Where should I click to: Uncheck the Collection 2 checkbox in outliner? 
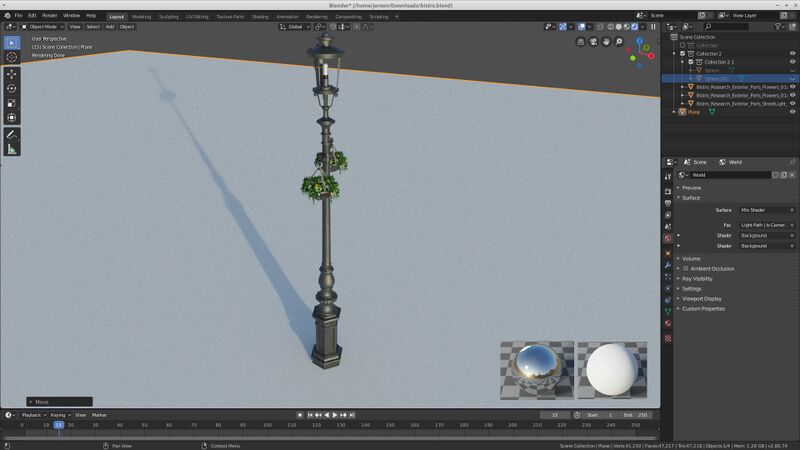[683, 54]
